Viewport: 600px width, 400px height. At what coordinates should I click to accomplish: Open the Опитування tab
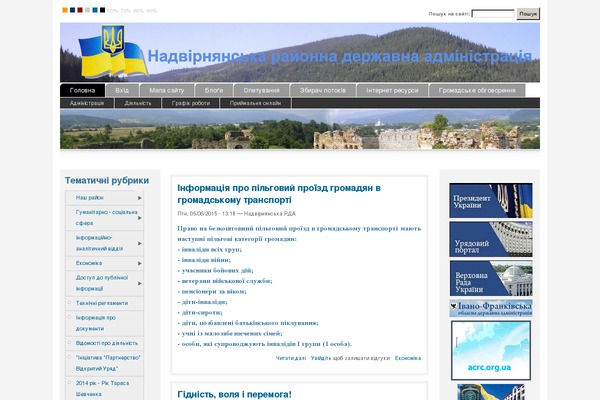[x=261, y=90]
